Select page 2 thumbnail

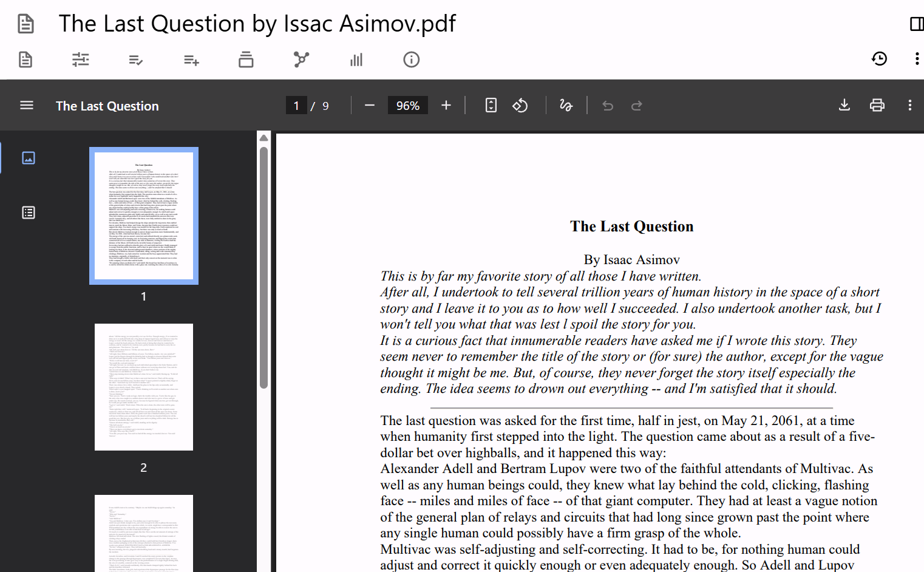coord(144,387)
